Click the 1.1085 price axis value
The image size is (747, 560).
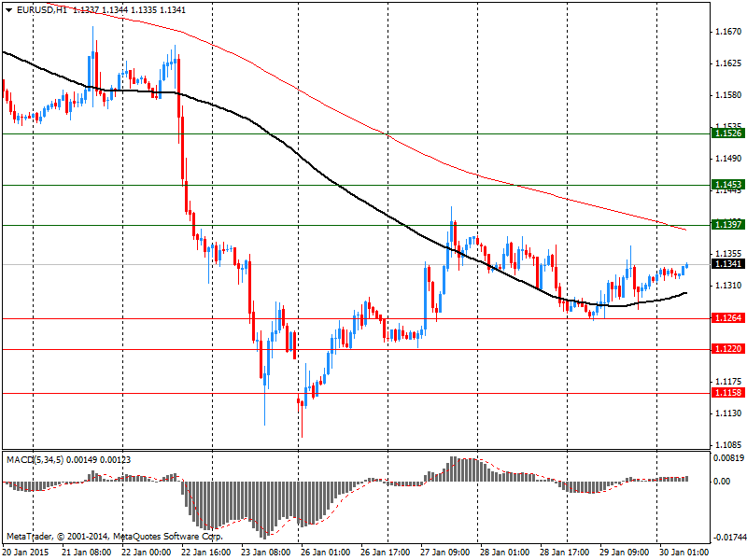[x=728, y=445]
